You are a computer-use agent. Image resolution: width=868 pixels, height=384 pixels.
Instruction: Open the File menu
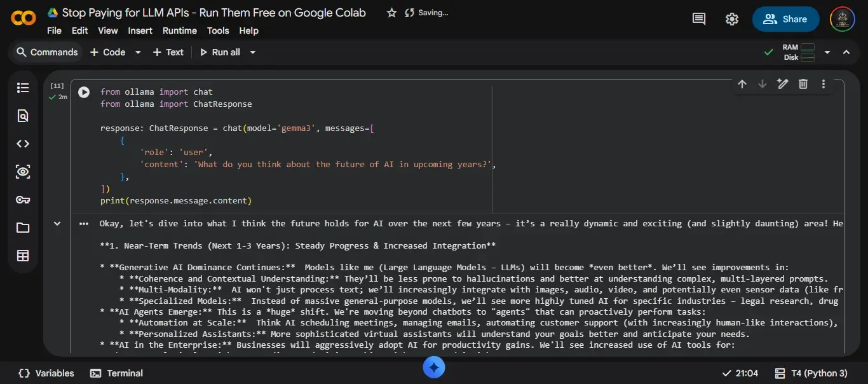tap(54, 31)
